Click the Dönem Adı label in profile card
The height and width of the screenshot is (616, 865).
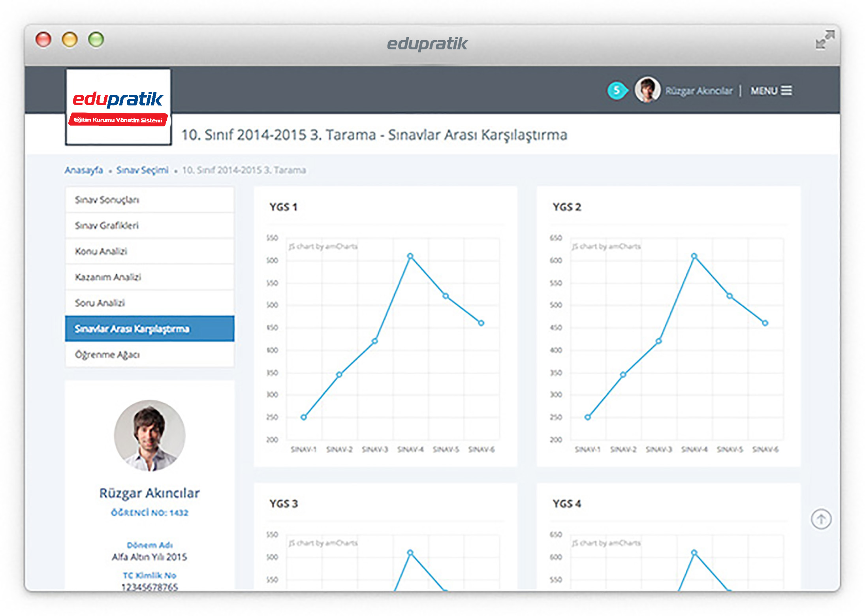(x=150, y=545)
